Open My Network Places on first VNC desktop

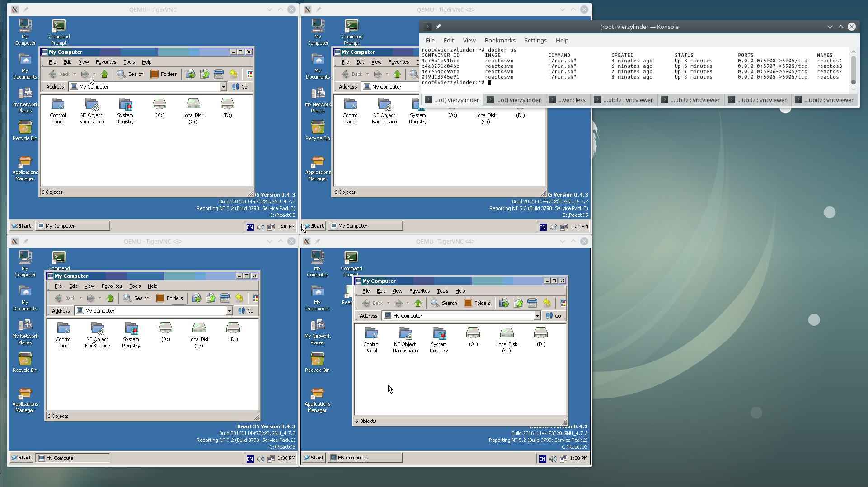25,100
